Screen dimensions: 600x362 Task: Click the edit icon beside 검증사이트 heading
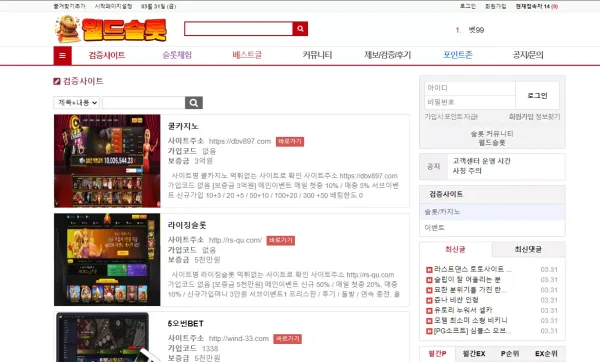57,81
